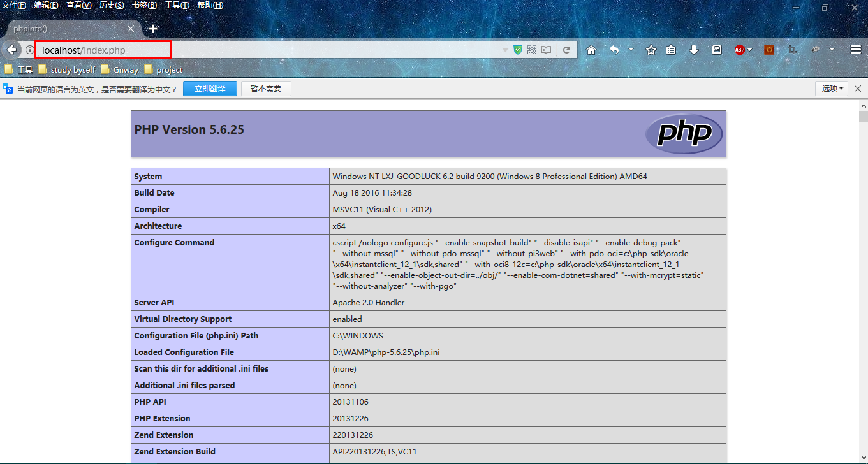Enable Reader Mode with the book icon
Screen dimensions: 868x464
[546, 49]
